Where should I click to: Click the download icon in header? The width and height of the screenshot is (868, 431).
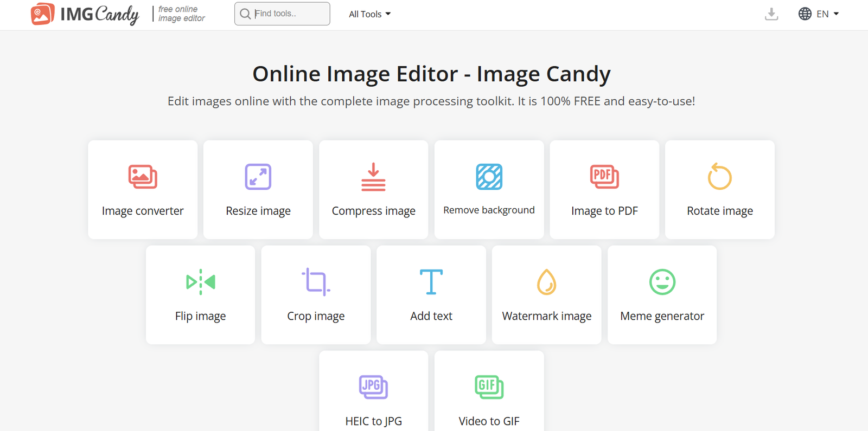[x=771, y=14]
